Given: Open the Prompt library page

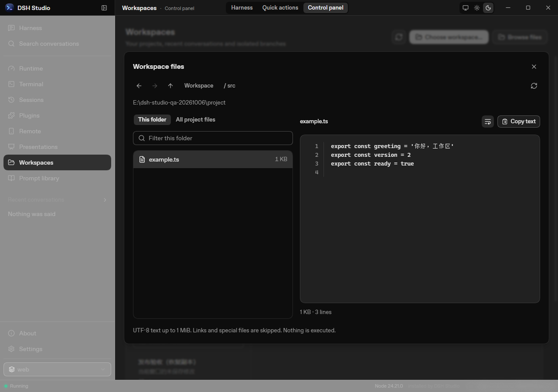Looking at the screenshot, I should click(x=57, y=178).
